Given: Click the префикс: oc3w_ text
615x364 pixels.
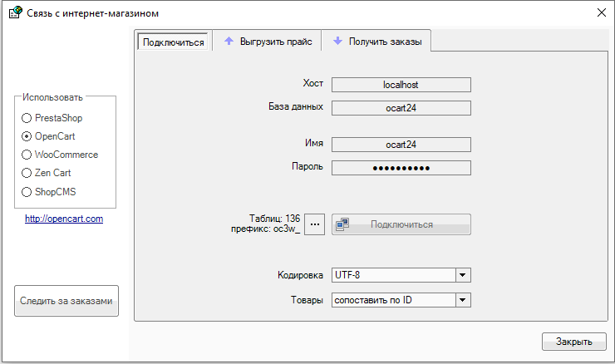Looking at the screenshot, I should point(266,229).
